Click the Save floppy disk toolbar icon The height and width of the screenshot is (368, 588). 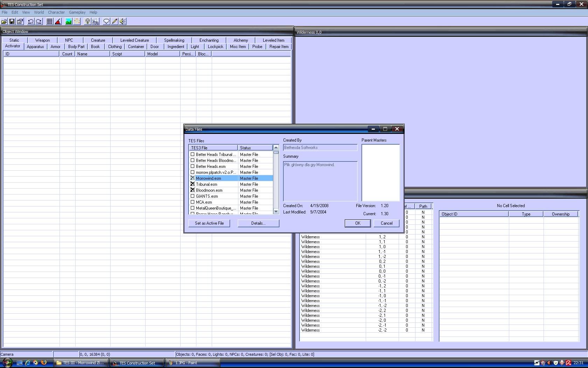click(12, 21)
